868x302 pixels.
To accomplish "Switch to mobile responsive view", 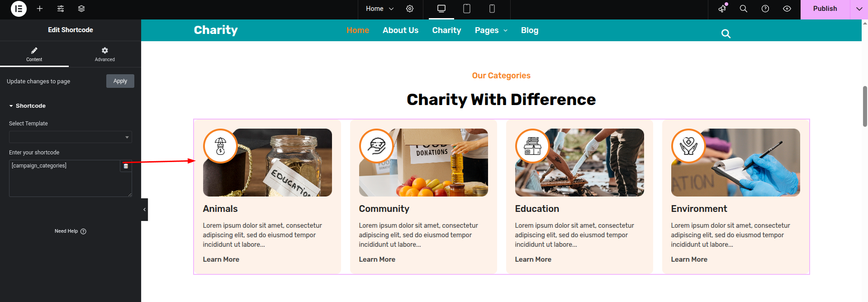I will coord(492,9).
